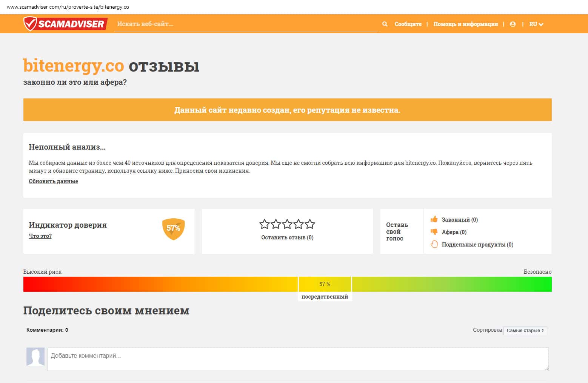
Task: Click the thumbs-up Законный icon
Action: tap(434, 219)
